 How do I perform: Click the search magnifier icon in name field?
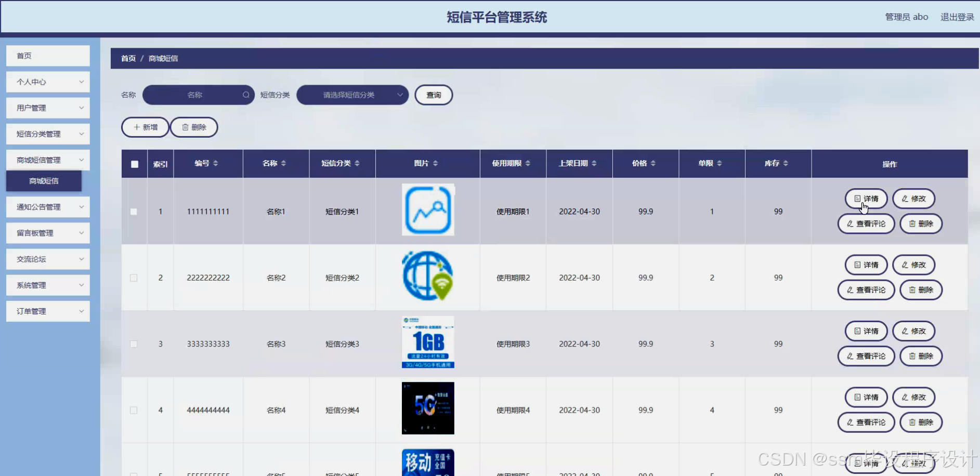click(x=246, y=95)
